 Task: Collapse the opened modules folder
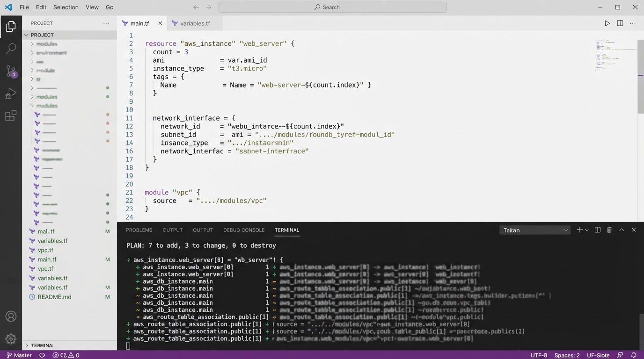click(x=32, y=106)
